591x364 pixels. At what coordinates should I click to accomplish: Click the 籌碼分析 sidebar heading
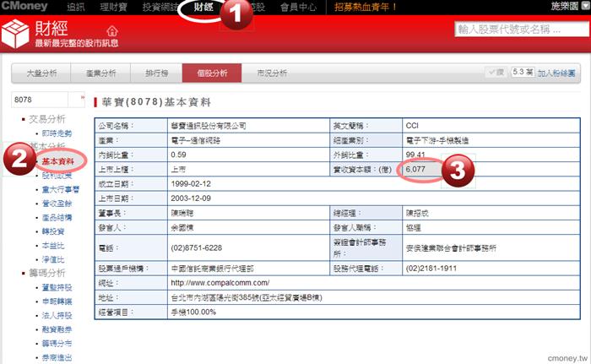pyautogui.click(x=47, y=273)
